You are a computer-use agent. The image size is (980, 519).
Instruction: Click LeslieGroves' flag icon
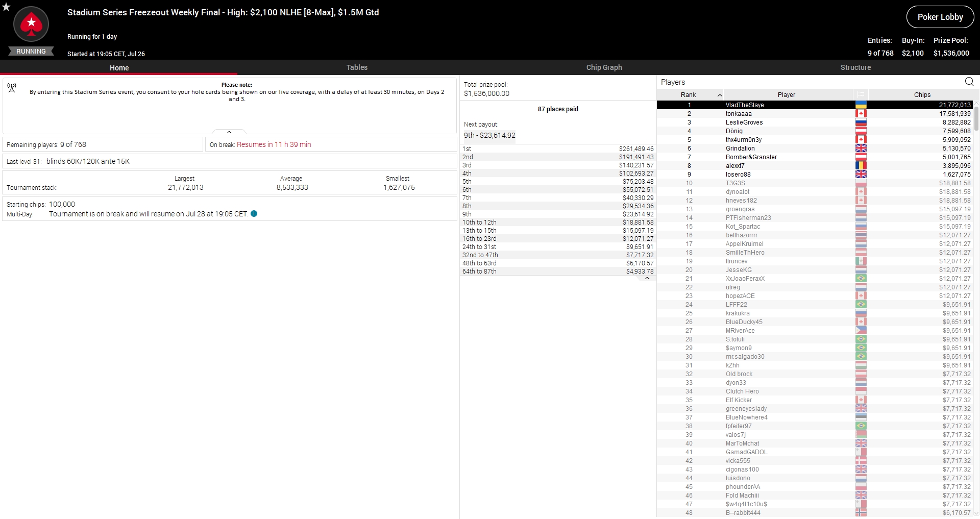coord(861,122)
